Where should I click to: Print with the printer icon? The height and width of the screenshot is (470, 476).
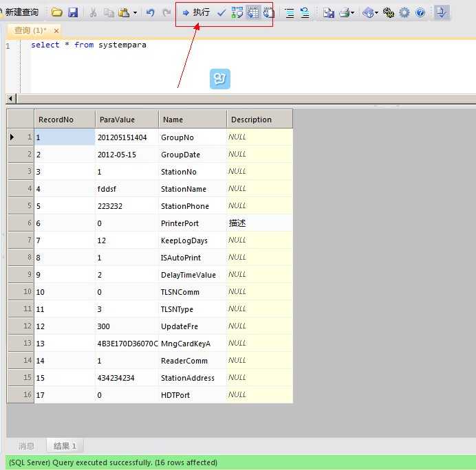(344, 13)
